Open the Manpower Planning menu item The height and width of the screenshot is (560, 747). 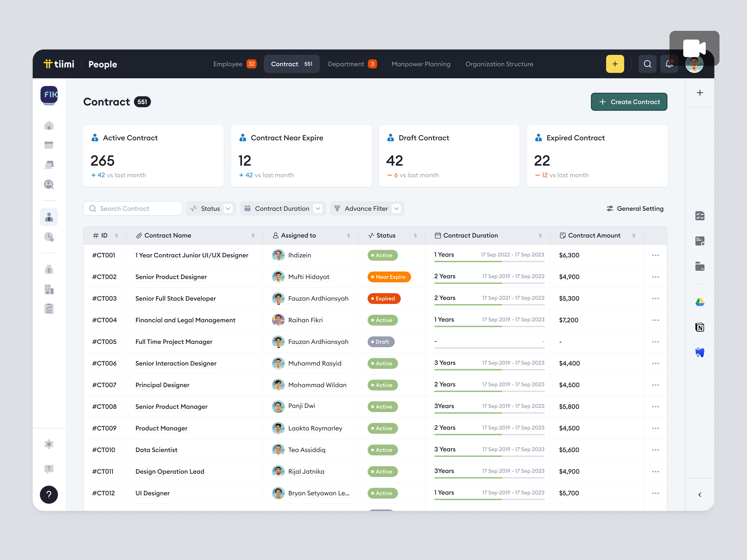421,64
